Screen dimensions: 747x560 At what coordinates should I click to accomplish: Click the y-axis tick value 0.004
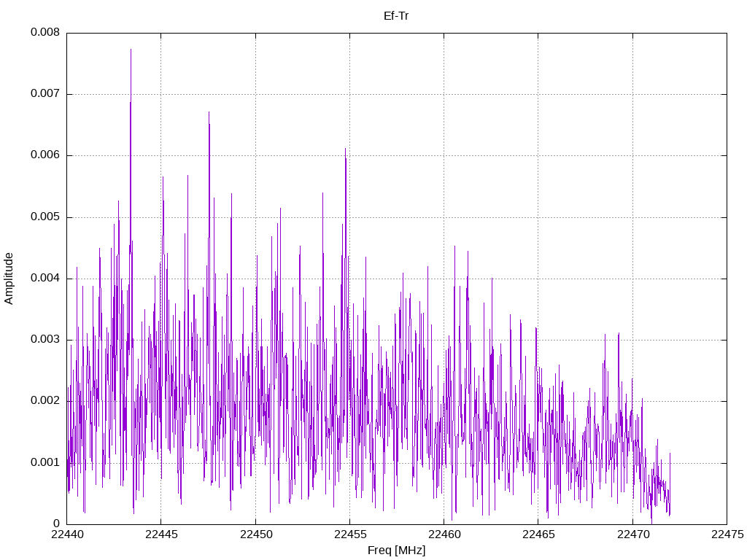[x=45, y=278]
